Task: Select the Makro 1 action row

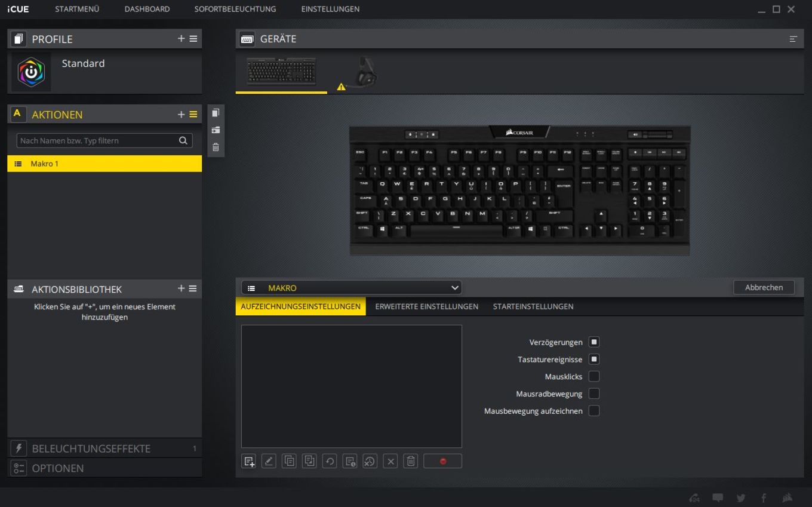Action: pos(104,164)
